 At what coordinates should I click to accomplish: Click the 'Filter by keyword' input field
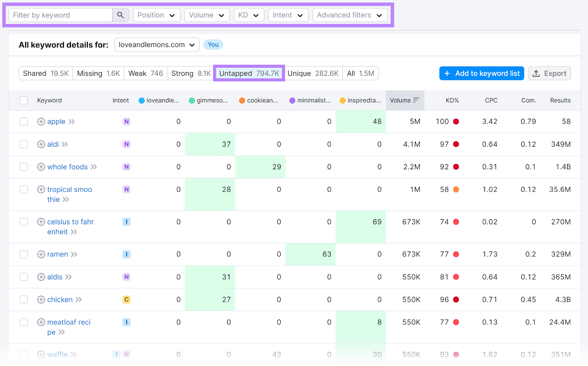pyautogui.click(x=61, y=15)
